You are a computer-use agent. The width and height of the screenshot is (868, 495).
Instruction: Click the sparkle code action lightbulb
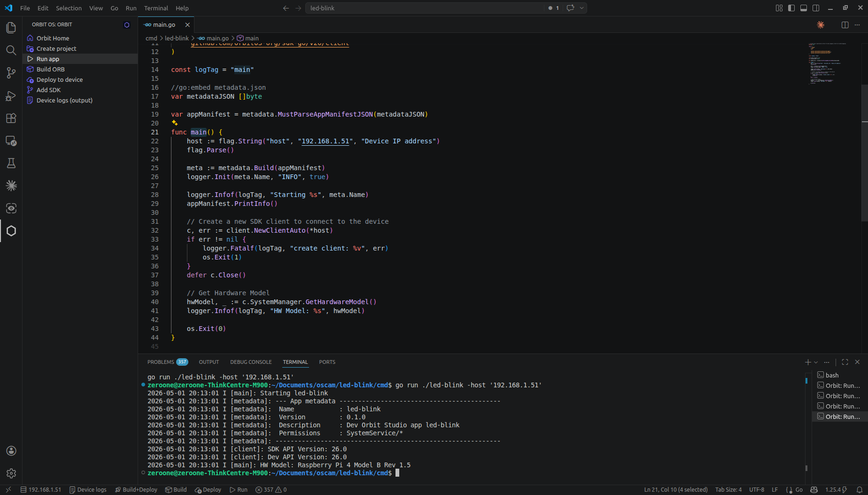click(175, 123)
